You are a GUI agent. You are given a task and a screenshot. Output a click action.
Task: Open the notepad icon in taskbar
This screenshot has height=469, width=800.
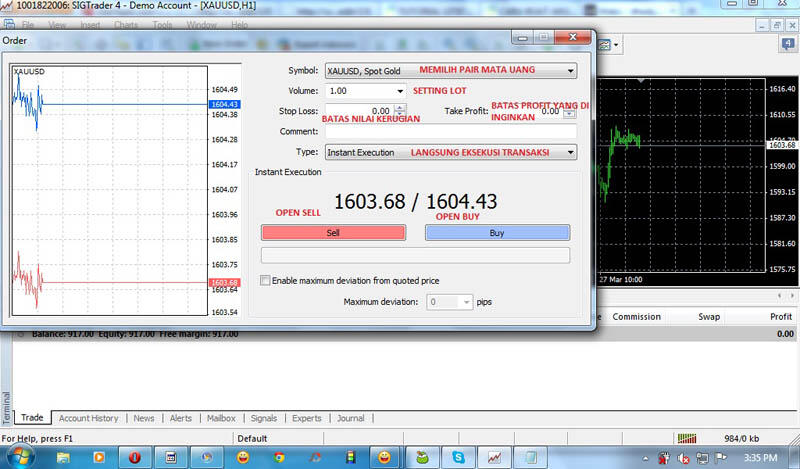(530, 457)
